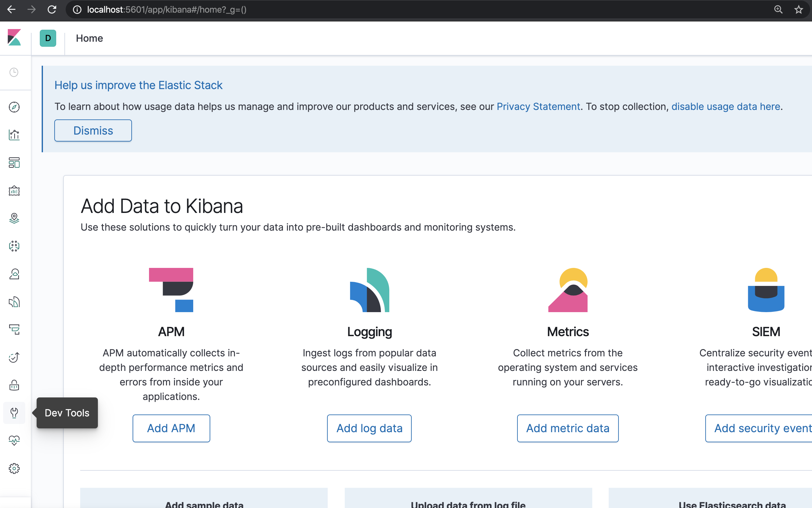Open the Canvas sidebar icon
The image size is (812, 508).
[x=14, y=191]
